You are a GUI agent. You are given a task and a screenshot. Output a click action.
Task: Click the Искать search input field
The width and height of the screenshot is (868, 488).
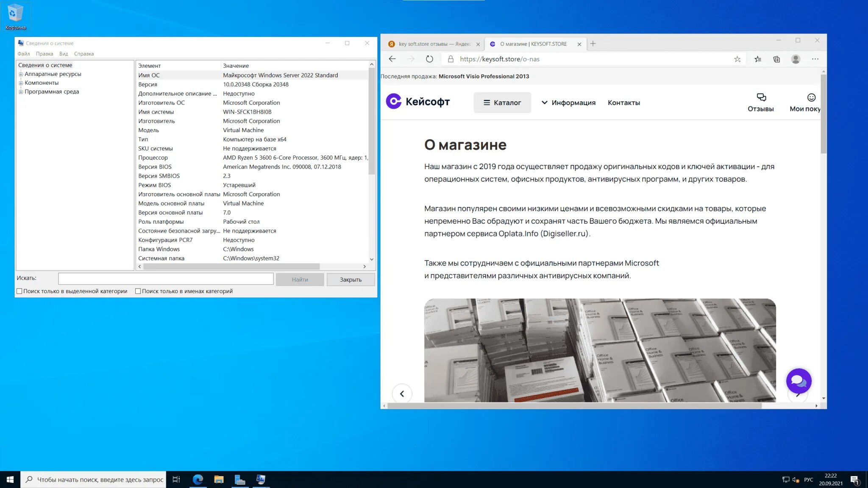pyautogui.click(x=166, y=278)
